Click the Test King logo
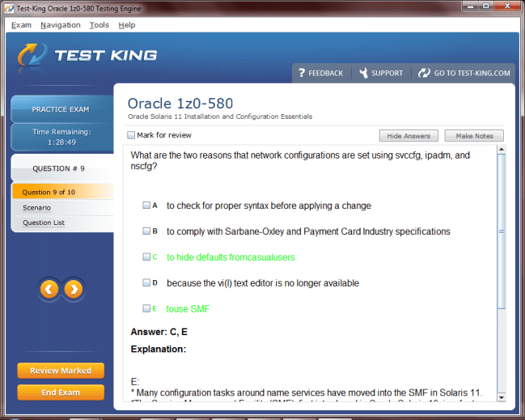525x420 pixels. coord(87,56)
